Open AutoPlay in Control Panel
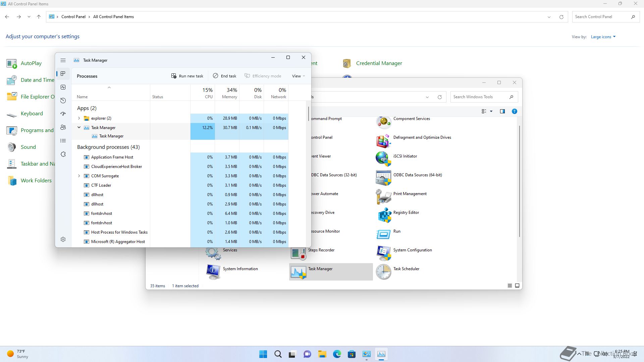Viewport: 644px width, 362px height. click(24, 63)
